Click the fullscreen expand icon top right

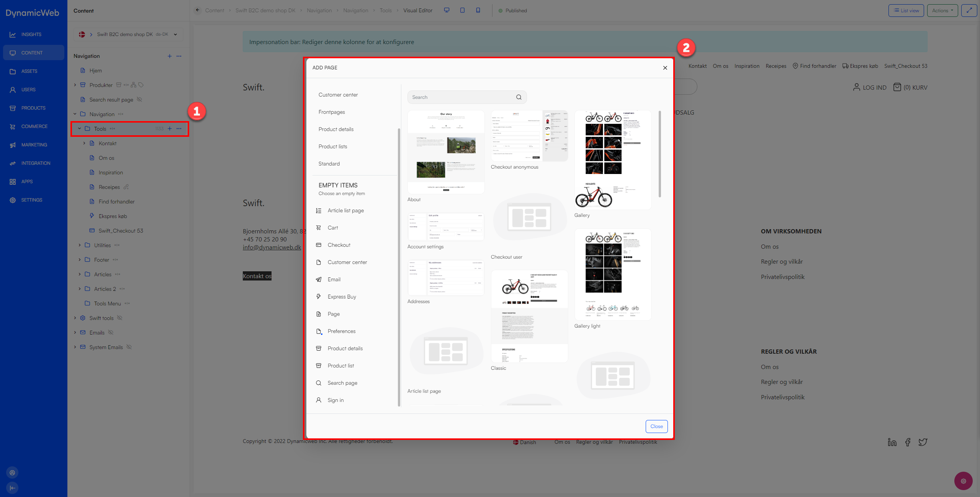pos(969,10)
